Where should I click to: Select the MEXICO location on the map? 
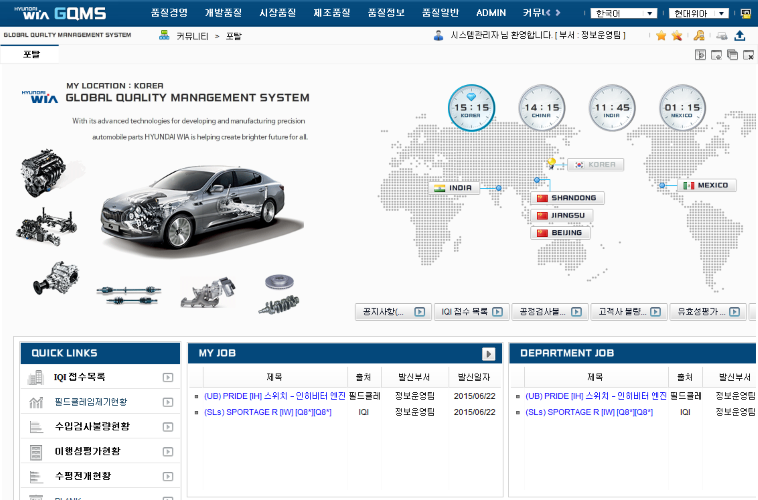(x=707, y=185)
